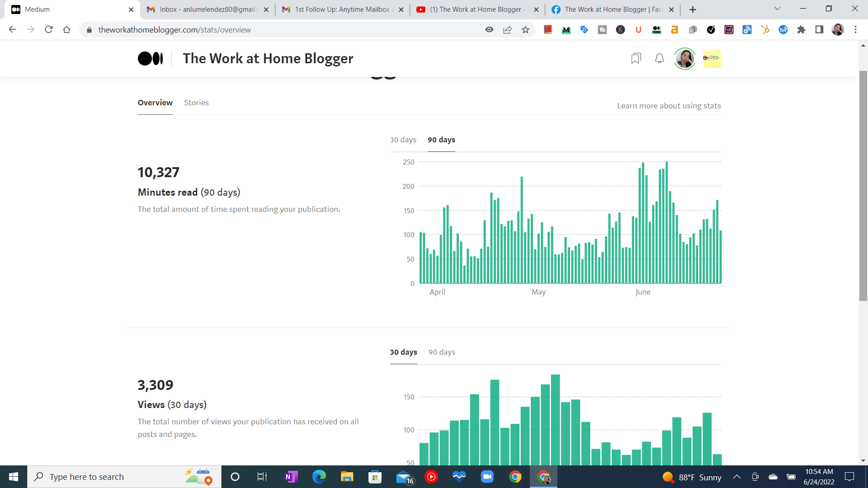
Task: Switch to 1st Follow Up Anytime Mailbox tab
Action: click(342, 9)
